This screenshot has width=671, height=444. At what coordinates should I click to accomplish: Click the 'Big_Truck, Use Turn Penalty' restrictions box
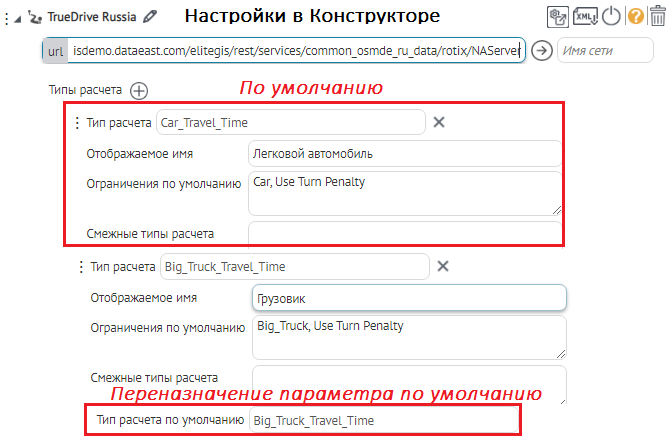pyautogui.click(x=408, y=337)
